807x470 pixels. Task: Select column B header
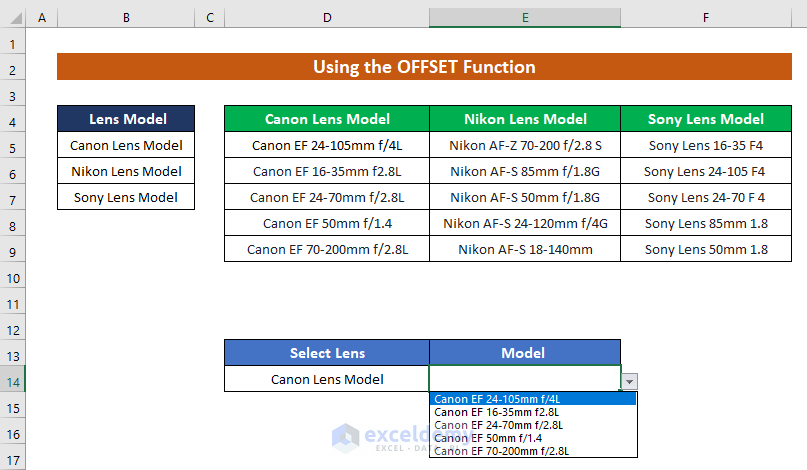point(126,18)
